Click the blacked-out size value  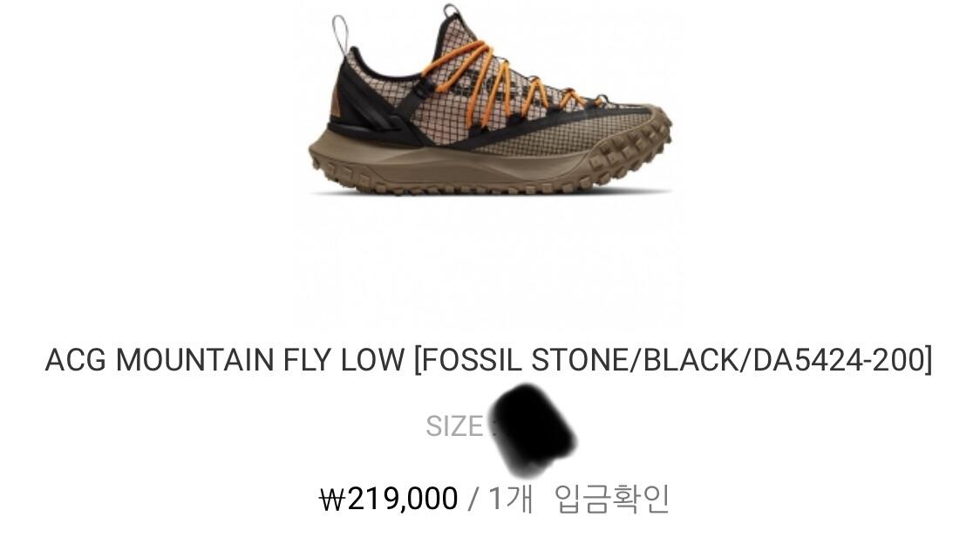click(531, 430)
